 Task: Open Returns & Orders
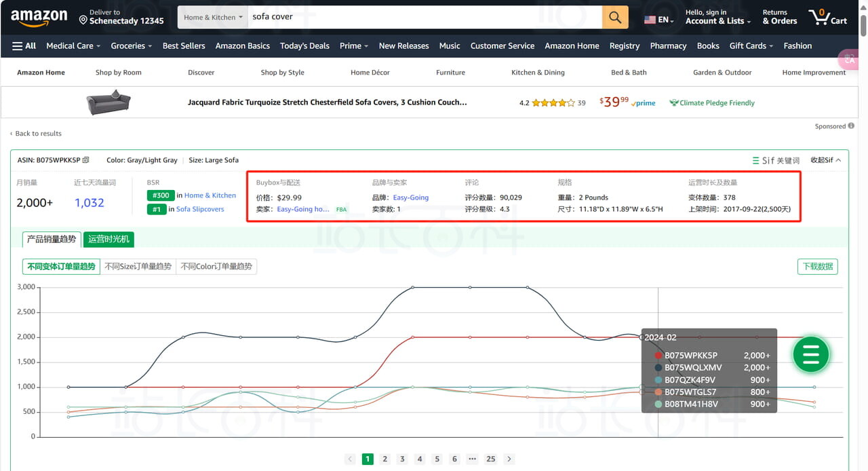pyautogui.click(x=779, y=17)
